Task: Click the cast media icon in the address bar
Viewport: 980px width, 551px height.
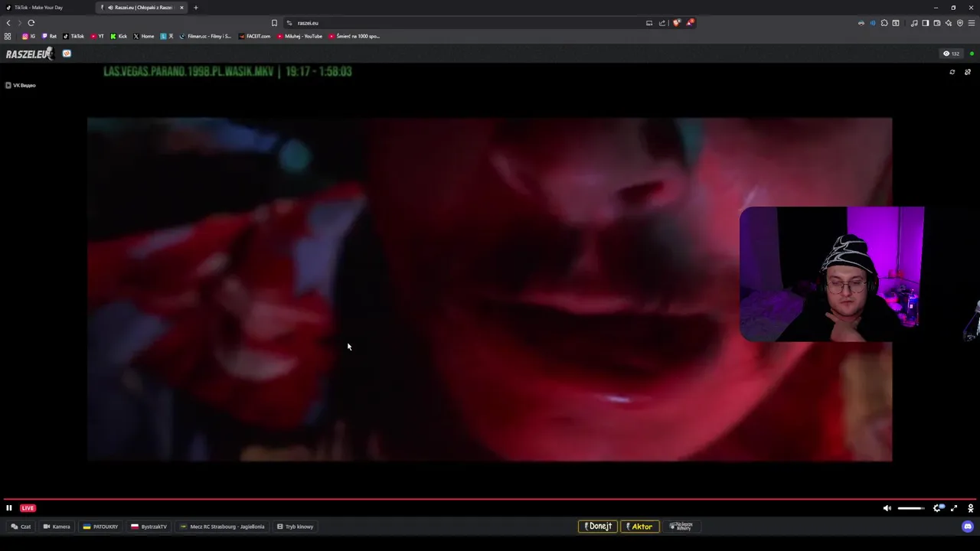Action: point(649,23)
